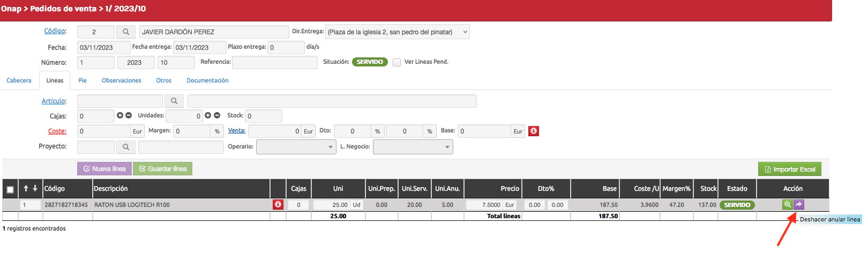Increase Cajas with the plus icon
Viewport: 868px width, 267px height.
[120, 115]
